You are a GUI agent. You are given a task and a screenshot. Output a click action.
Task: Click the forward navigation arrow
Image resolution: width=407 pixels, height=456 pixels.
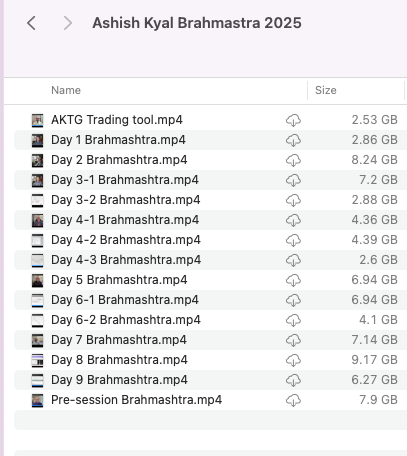(68, 23)
